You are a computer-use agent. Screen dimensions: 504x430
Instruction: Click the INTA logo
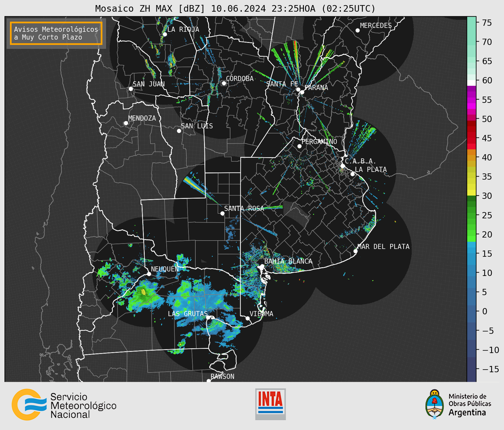pos(270,404)
